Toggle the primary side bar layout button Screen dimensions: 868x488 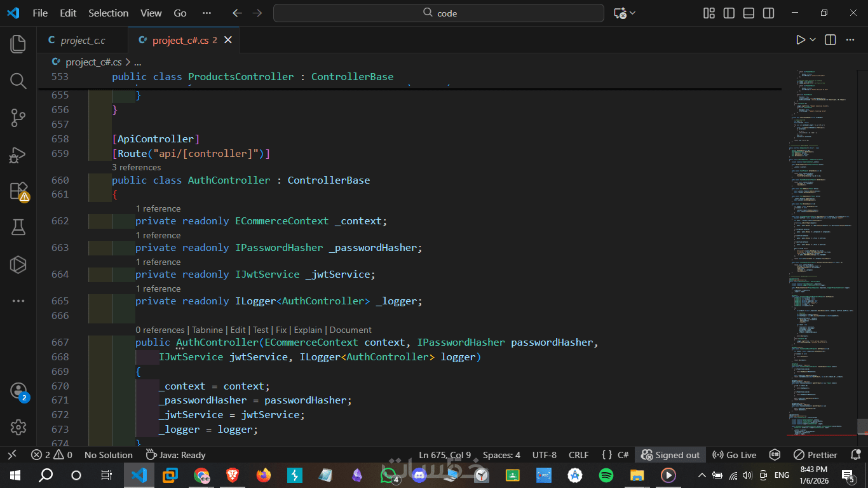coord(729,13)
